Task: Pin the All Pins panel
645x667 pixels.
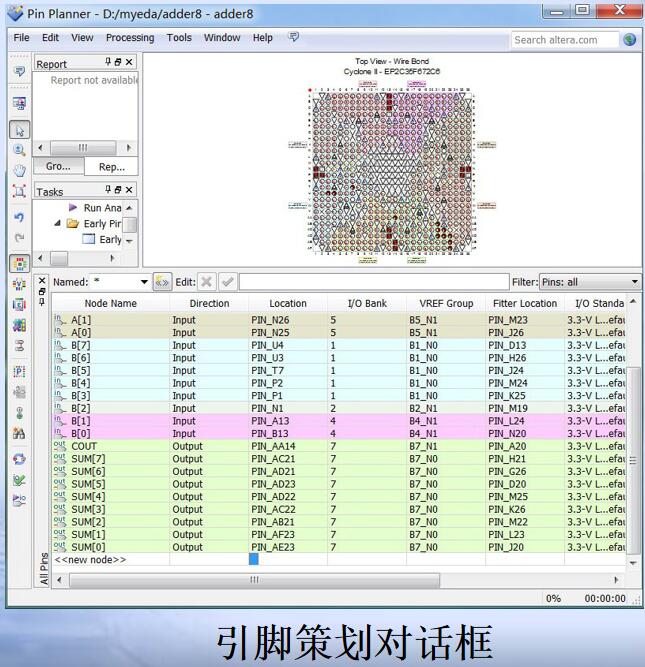Action: [x=42, y=302]
